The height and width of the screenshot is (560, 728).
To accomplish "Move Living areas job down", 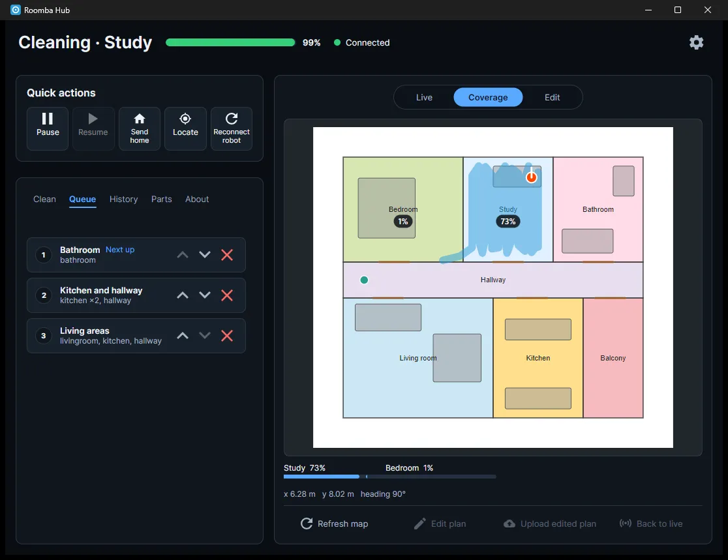I will (x=205, y=336).
